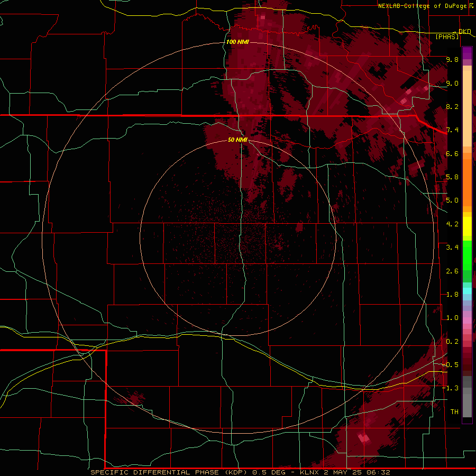Click the 7.4 value on color scale
This screenshot has height=476, width=476.
tap(452, 130)
